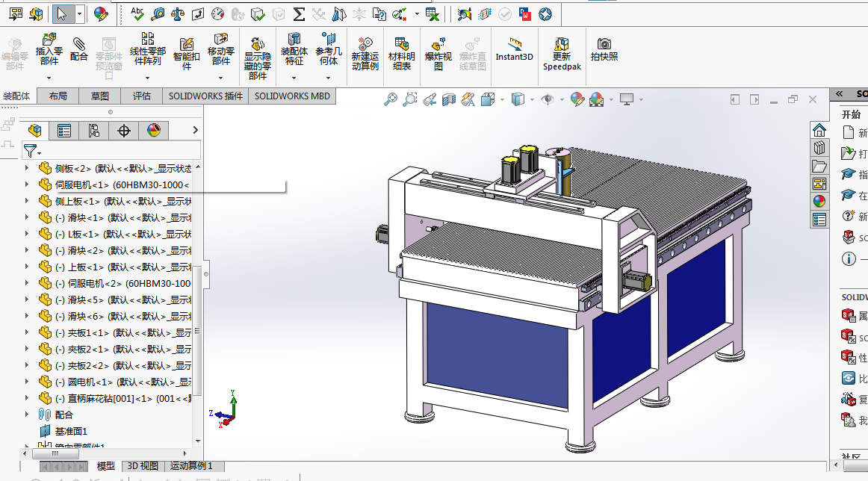The image size is (868, 481).
Task: Select 基准面1 in feature tree
Action: pyautogui.click(x=71, y=431)
